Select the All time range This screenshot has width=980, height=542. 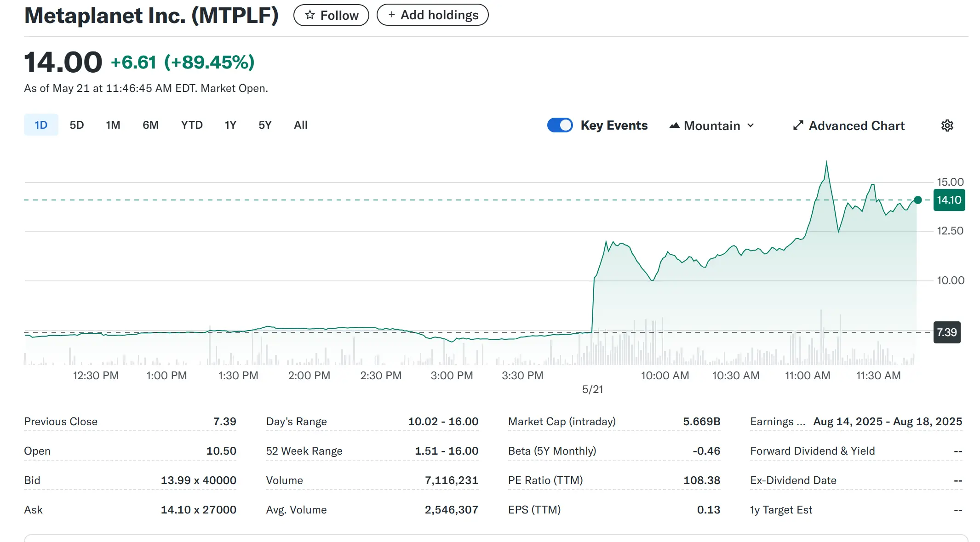pos(300,125)
